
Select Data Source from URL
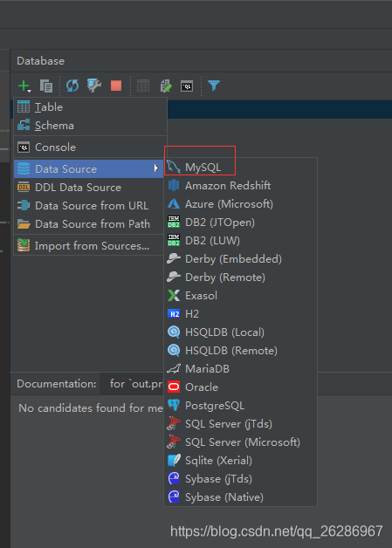(x=89, y=206)
